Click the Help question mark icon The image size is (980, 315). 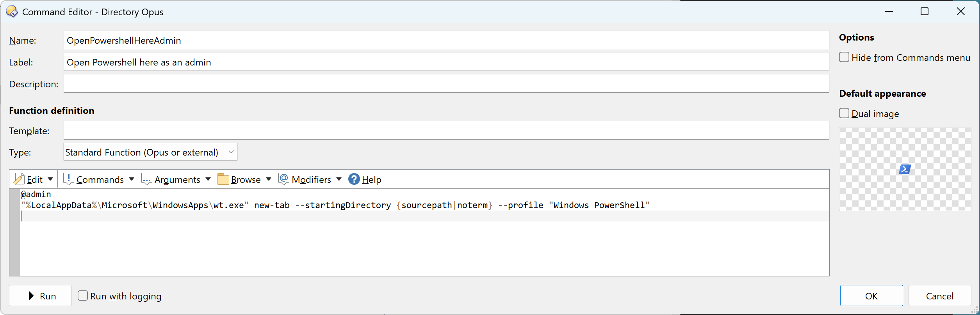(354, 179)
